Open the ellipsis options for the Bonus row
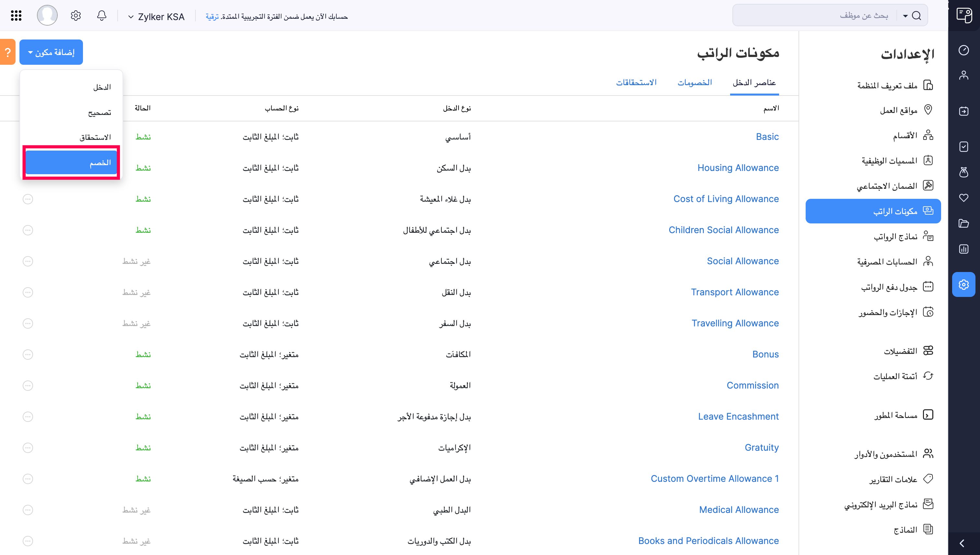980x555 pixels. point(28,354)
